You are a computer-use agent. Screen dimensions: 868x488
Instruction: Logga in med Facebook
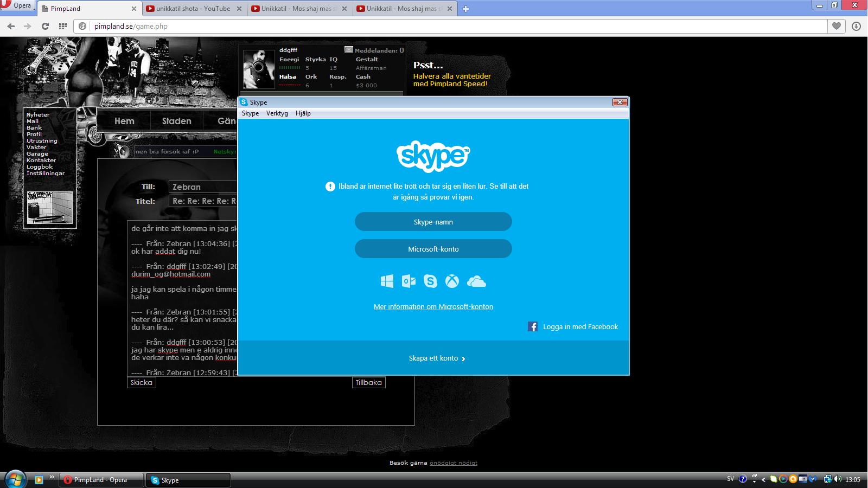573,326
